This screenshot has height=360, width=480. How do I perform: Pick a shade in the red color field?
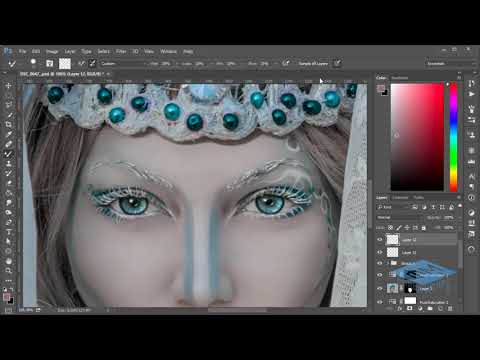[417, 137]
